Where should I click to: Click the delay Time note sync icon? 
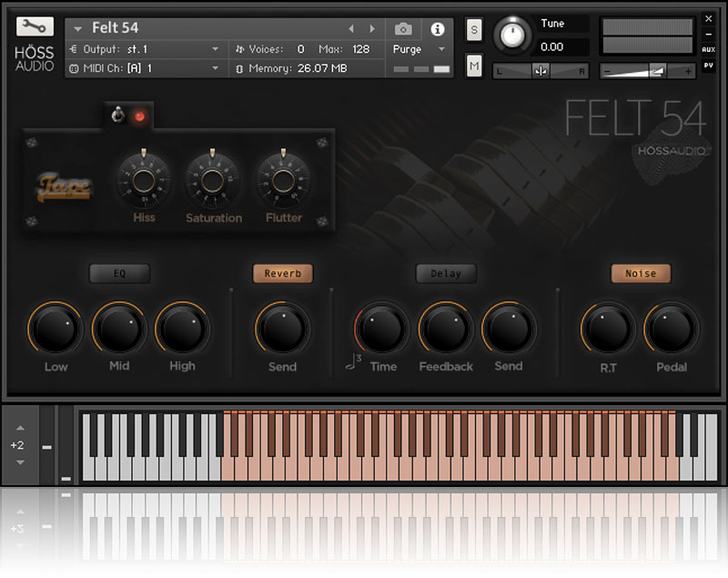click(x=353, y=364)
